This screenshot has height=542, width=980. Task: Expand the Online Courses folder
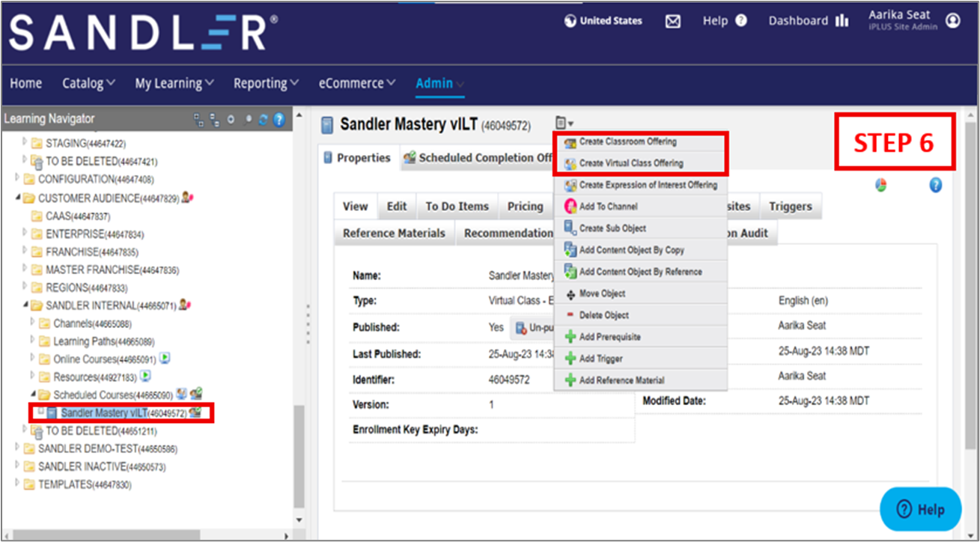32,359
